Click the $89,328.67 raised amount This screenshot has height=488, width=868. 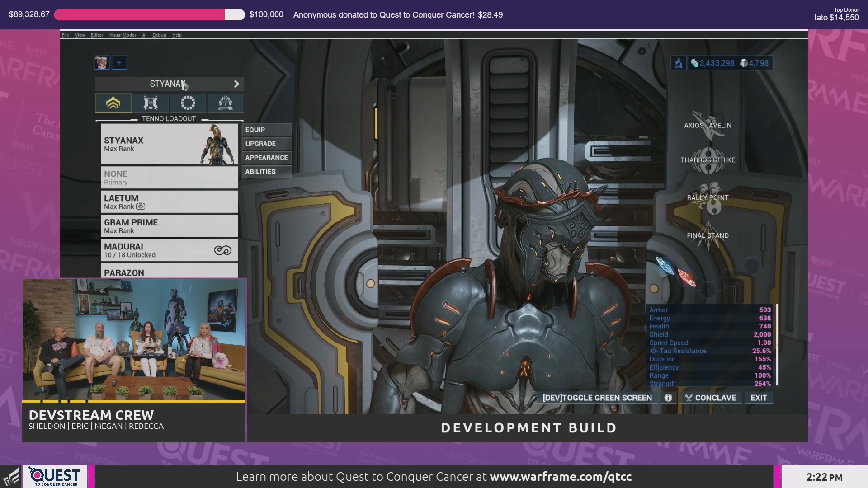coord(29,14)
